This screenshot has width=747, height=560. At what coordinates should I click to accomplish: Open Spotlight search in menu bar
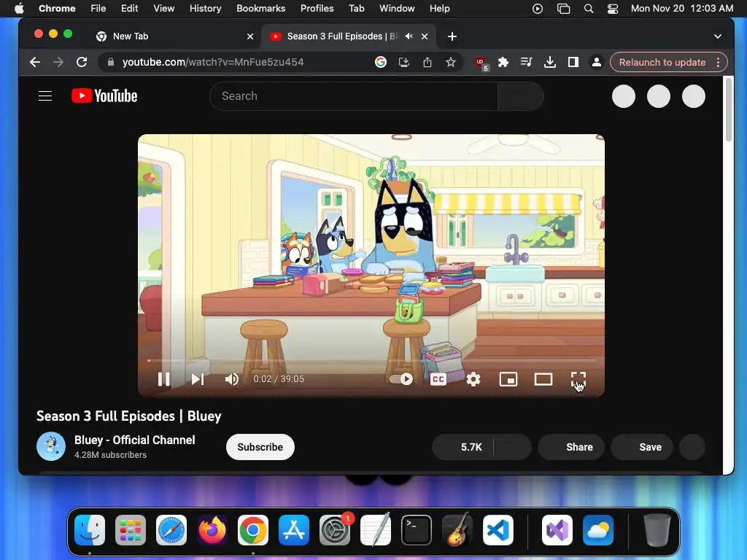click(x=589, y=9)
